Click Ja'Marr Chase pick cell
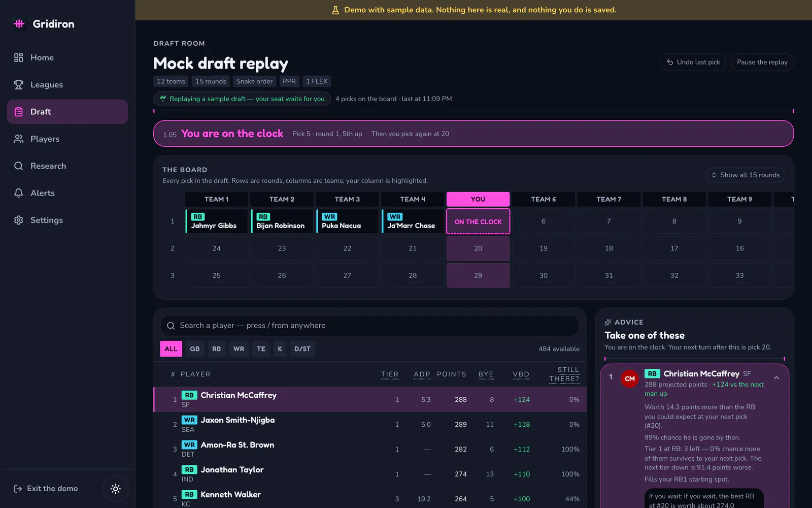 tap(413, 221)
